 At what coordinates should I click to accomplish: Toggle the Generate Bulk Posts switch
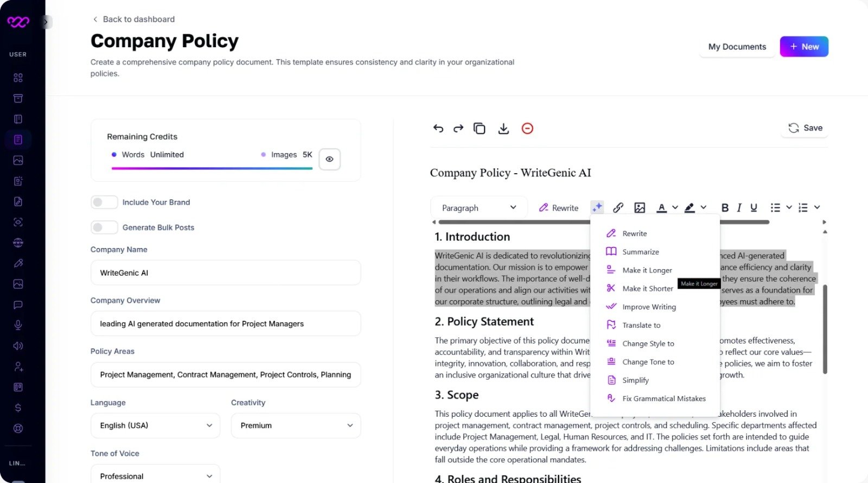point(104,227)
